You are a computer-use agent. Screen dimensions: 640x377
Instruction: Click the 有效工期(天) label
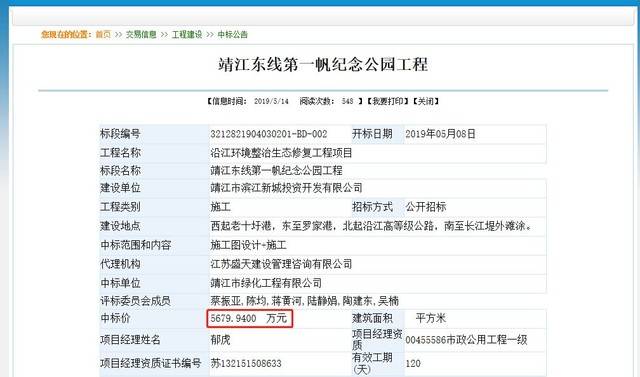(372, 363)
